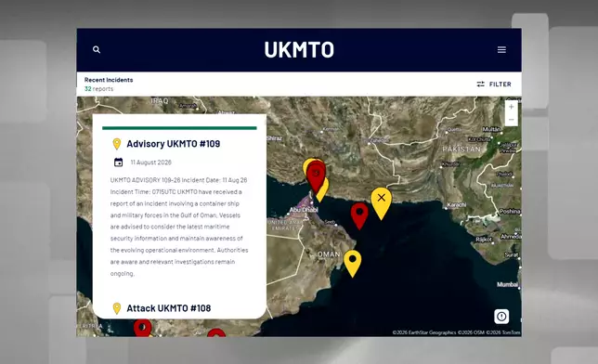Click the '32 reports' count text
The height and width of the screenshot is (364, 598).
pyautogui.click(x=98, y=89)
